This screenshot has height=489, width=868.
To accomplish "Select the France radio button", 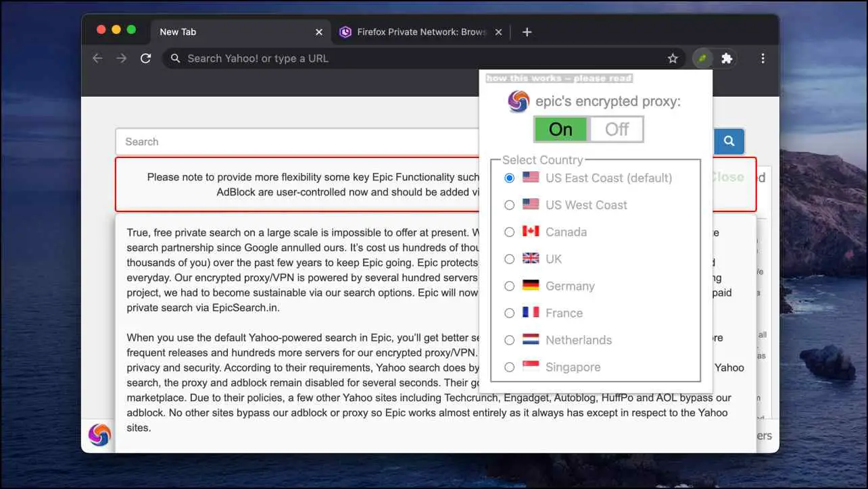I will click(510, 313).
